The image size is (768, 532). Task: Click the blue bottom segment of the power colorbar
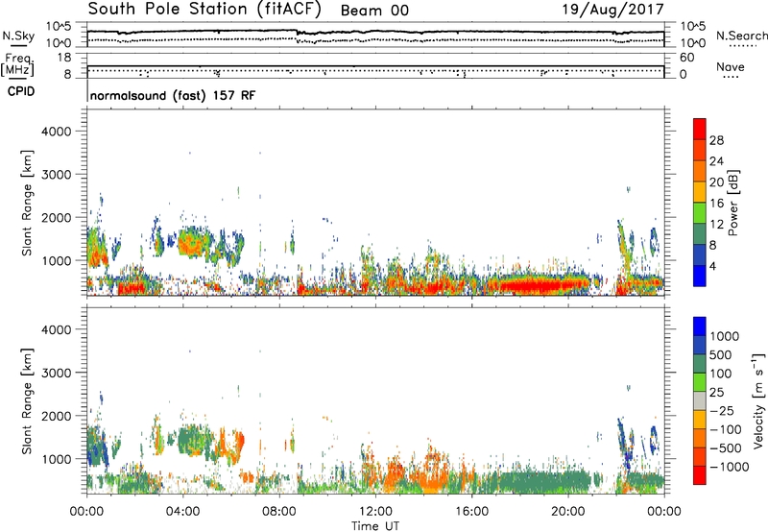(700, 276)
